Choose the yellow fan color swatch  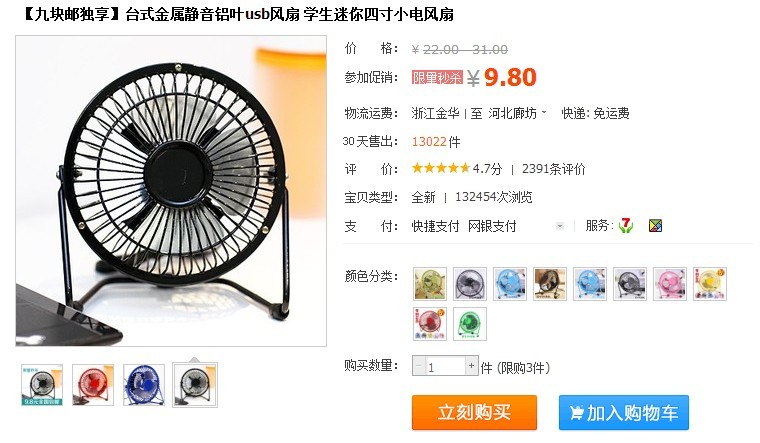[x=710, y=284]
